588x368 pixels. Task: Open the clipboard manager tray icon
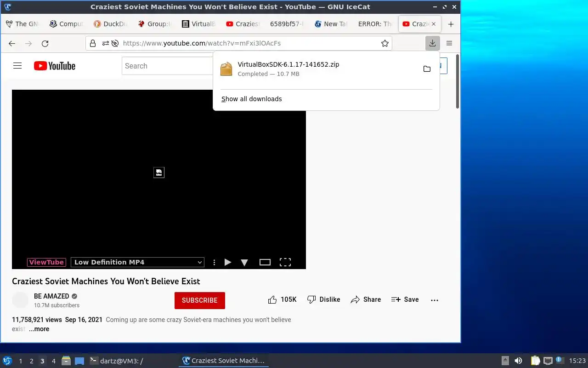[535, 361]
